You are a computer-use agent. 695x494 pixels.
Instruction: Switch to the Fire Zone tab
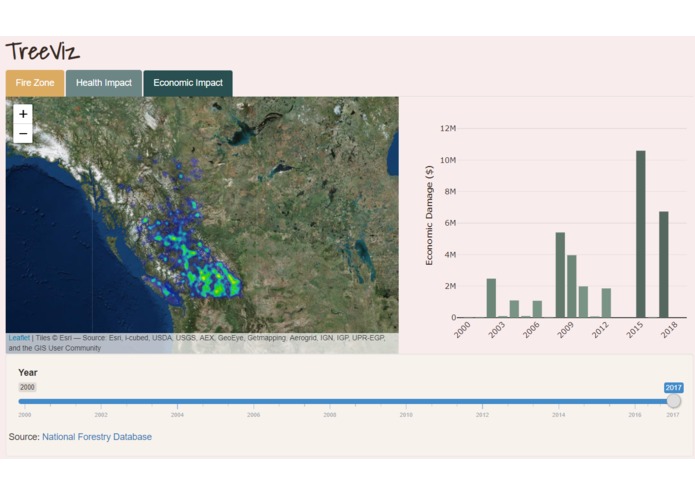click(x=35, y=83)
